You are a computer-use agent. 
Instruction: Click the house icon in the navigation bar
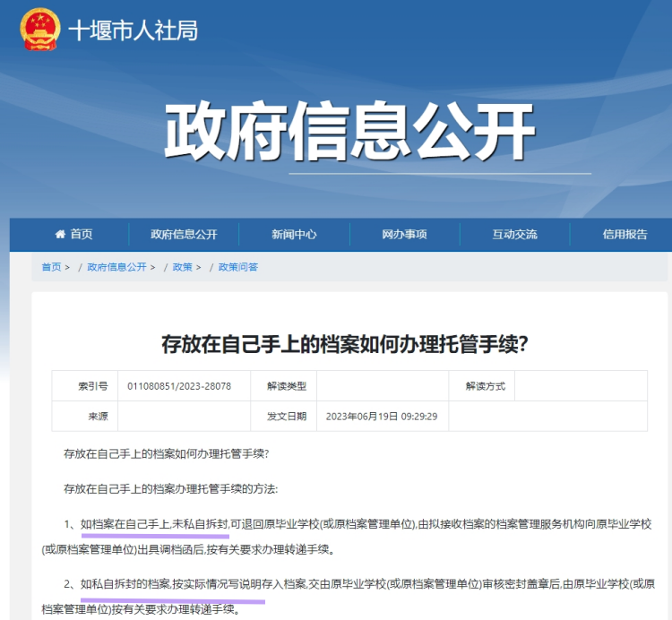point(60,235)
